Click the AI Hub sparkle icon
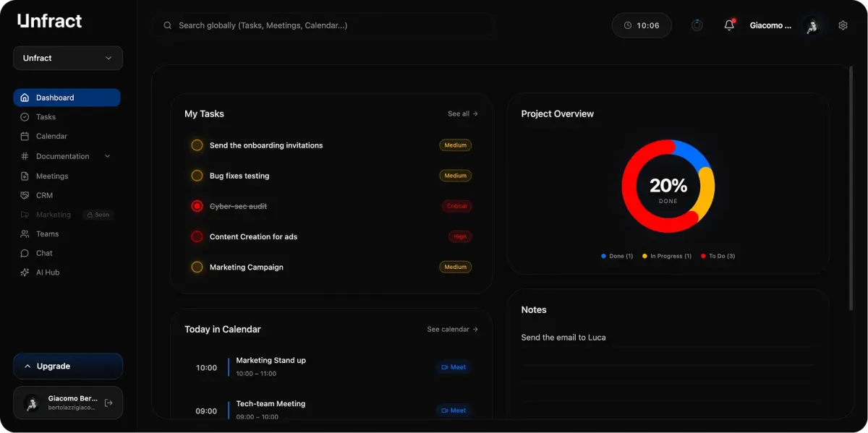This screenshot has width=868, height=433. [x=25, y=273]
